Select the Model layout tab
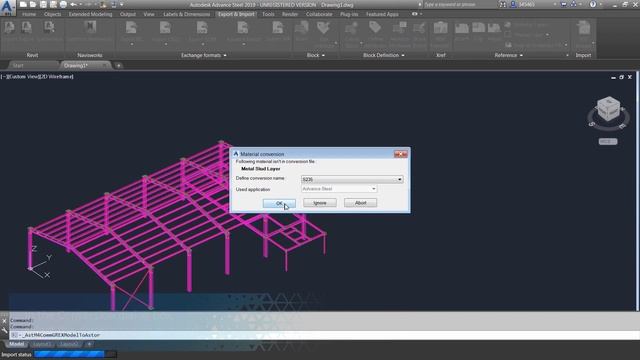Image resolution: width=640 pixels, height=360 pixels. click(x=16, y=344)
